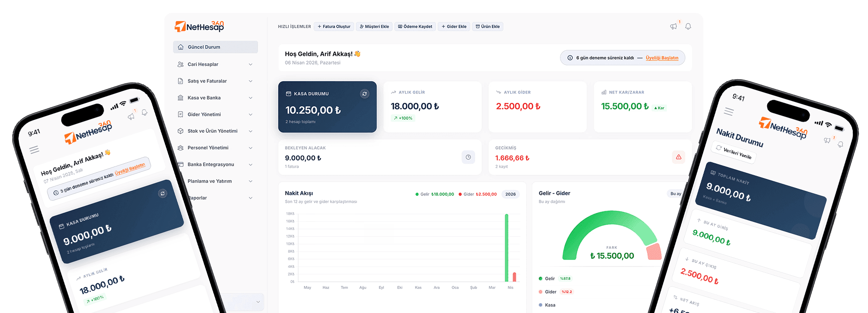Click the red segment of the gauge chart
Image resolution: width=868 pixels, height=313 pixels.
coord(654,252)
